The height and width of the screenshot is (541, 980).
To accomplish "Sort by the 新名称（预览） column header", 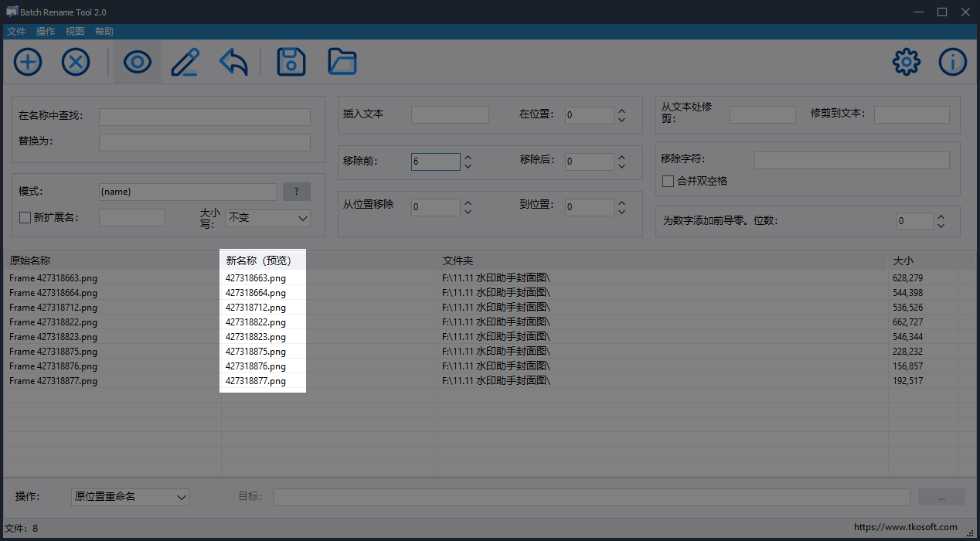I will pyautogui.click(x=329, y=260).
